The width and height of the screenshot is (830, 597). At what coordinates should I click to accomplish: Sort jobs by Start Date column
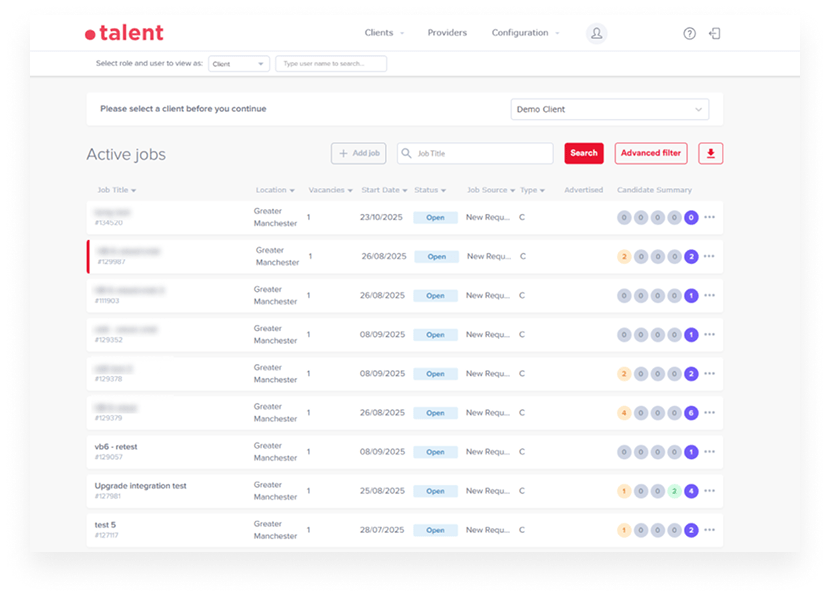coord(383,190)
